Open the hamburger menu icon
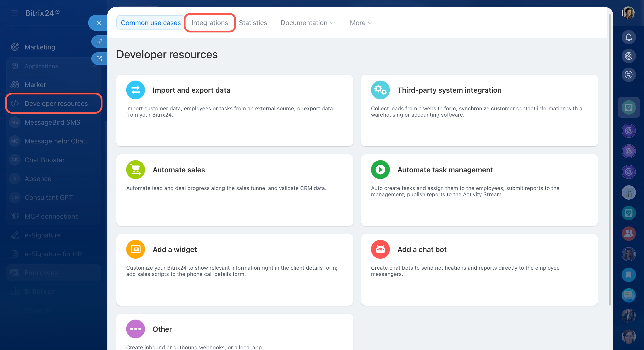644x350 pixels. (x=15, y=13)
